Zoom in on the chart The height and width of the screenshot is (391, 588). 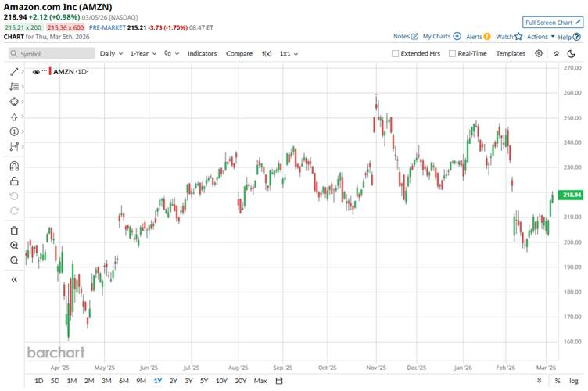point(14,246)
